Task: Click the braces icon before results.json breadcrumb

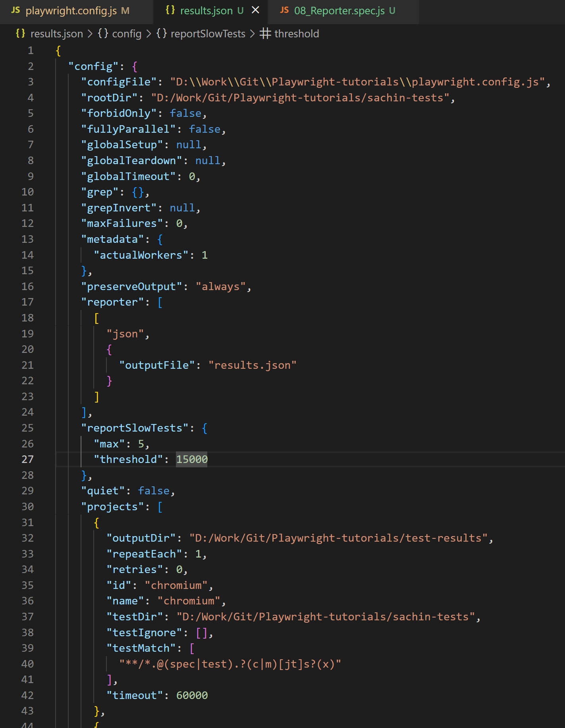Action: [21, 34]
